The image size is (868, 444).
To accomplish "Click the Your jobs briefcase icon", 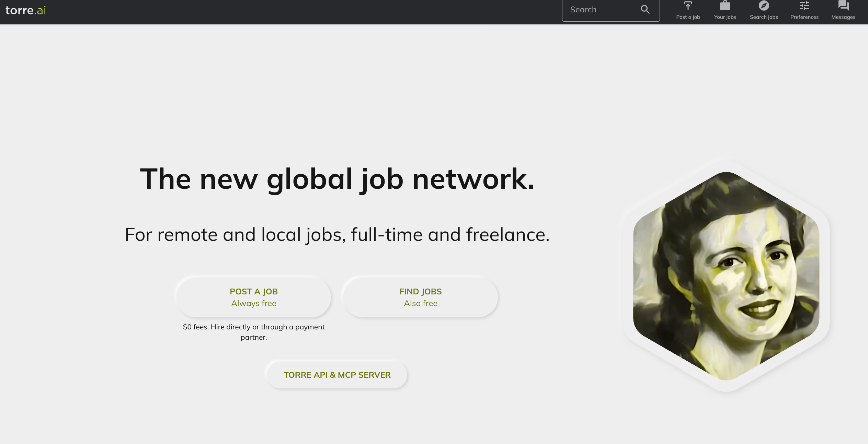I will click(725, 6).
